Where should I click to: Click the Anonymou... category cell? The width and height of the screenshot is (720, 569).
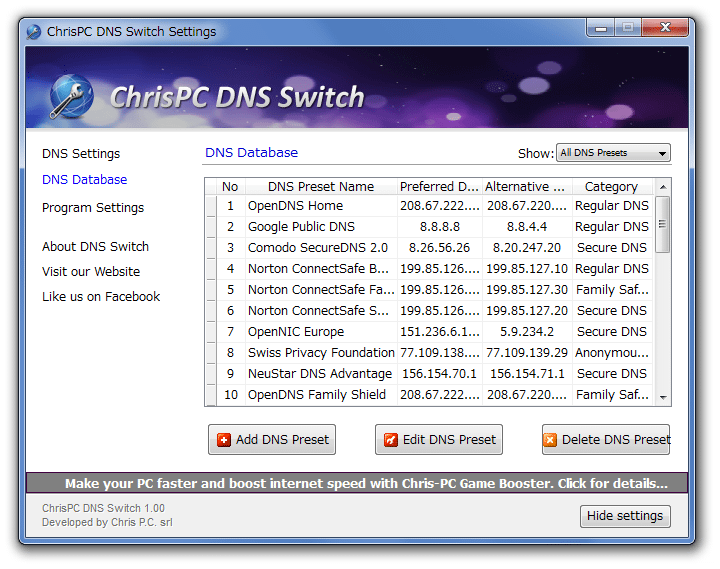tap(612, 353)
